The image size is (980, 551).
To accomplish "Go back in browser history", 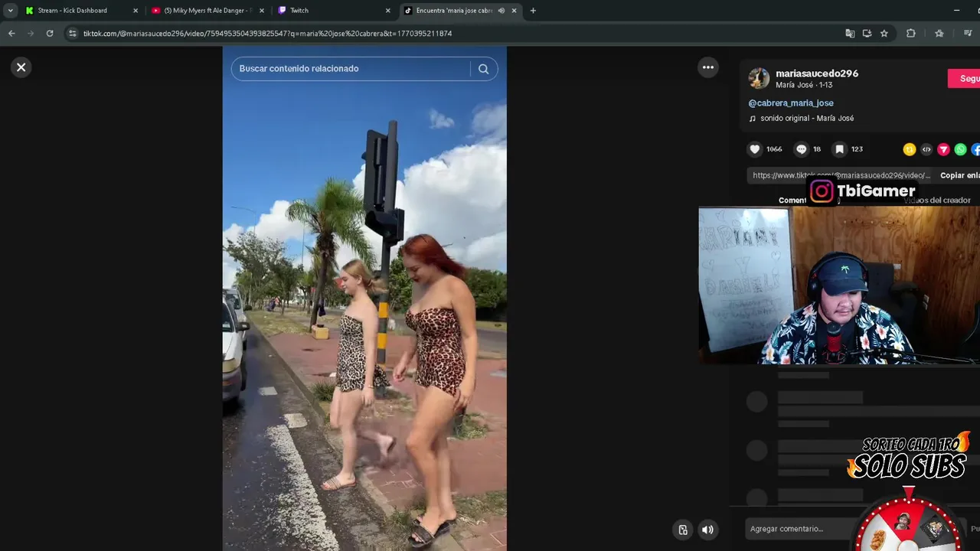I will tap(11, 34).
